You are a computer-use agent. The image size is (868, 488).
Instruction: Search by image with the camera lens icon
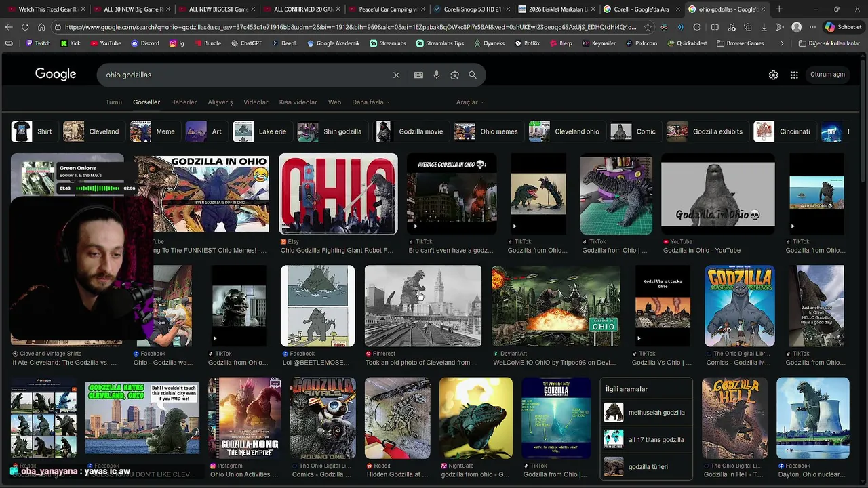[454, 75]
